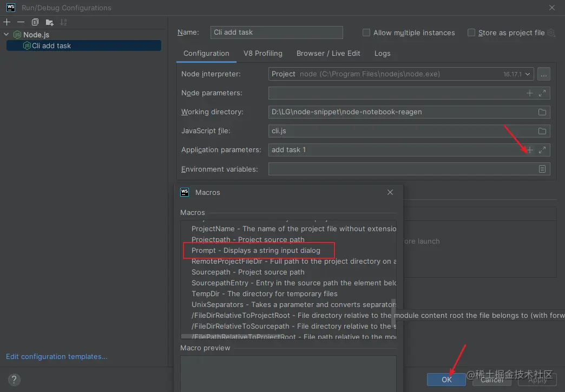Select the /FileDirRelativeToProjectRoot macro
Screen dimensions: 565x392
tap(288, 315)
